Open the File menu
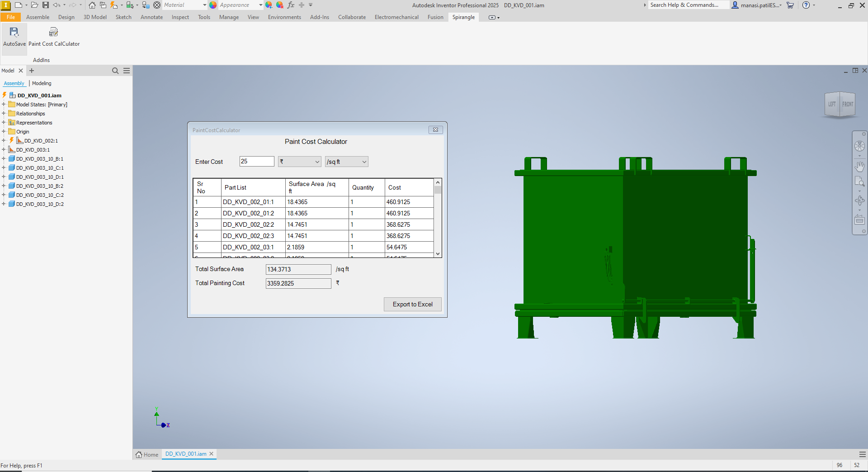Viewport: 868px width, 472px height. pos(11,17)
